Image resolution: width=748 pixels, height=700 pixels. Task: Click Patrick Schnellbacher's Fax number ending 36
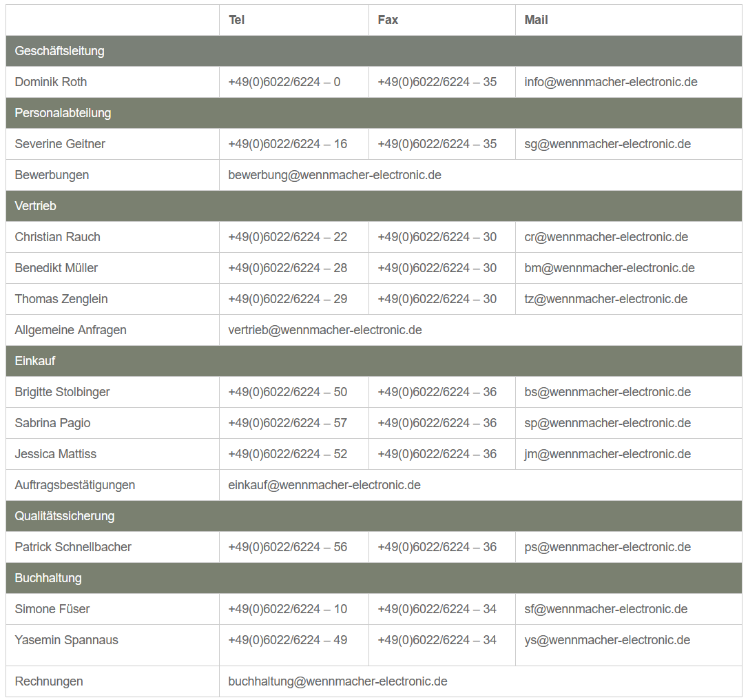(437, 547)
